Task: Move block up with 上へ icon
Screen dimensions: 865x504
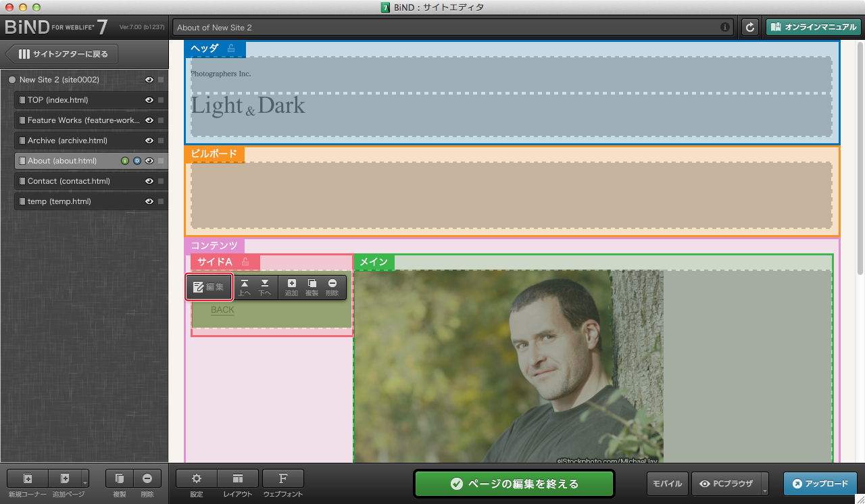Action: (x=245, y=287)
